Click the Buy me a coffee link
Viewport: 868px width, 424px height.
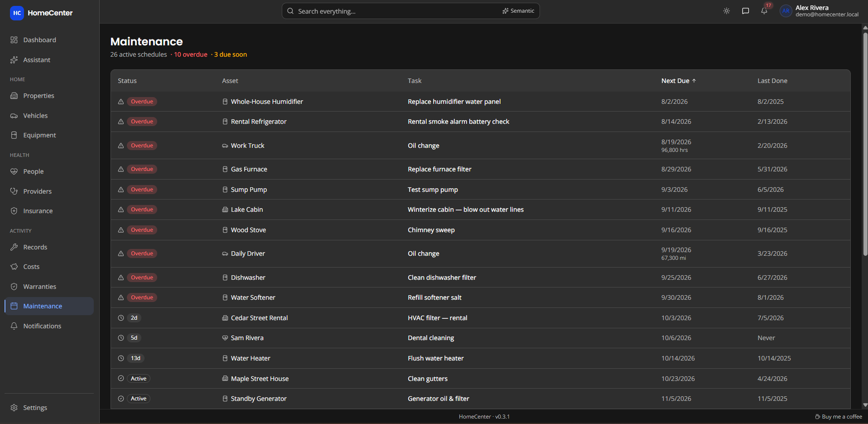[839, 417]
